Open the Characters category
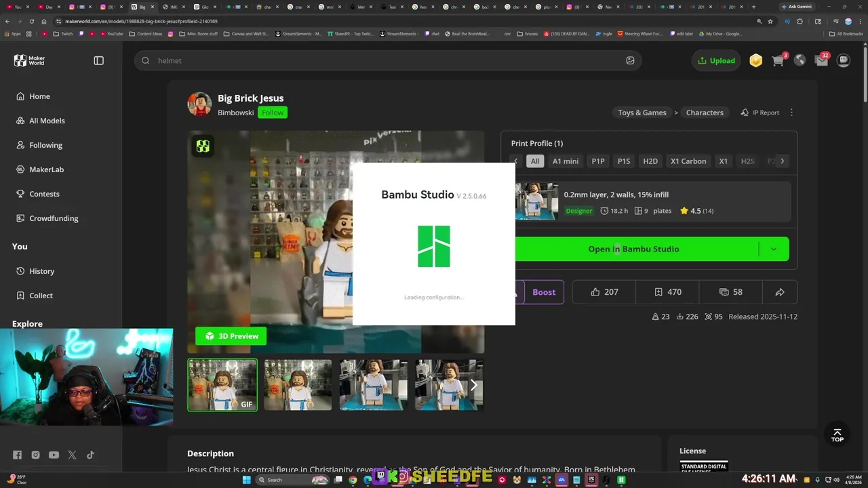Viewport: 868px width, 488px height. pos(705,113)
